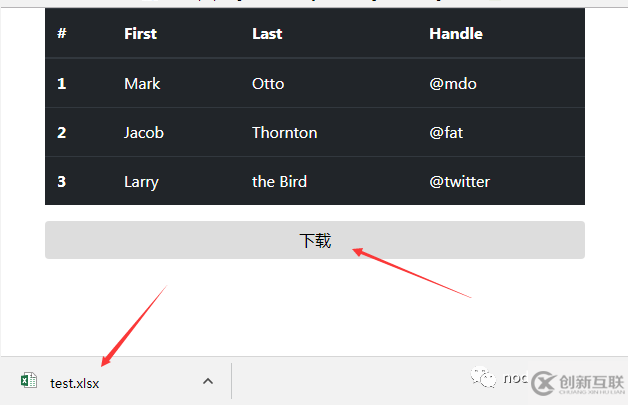Viewport: 628px width, 405px height.
Task: Select the 'Otto' last name cell
Action: [x=268, y=83]
